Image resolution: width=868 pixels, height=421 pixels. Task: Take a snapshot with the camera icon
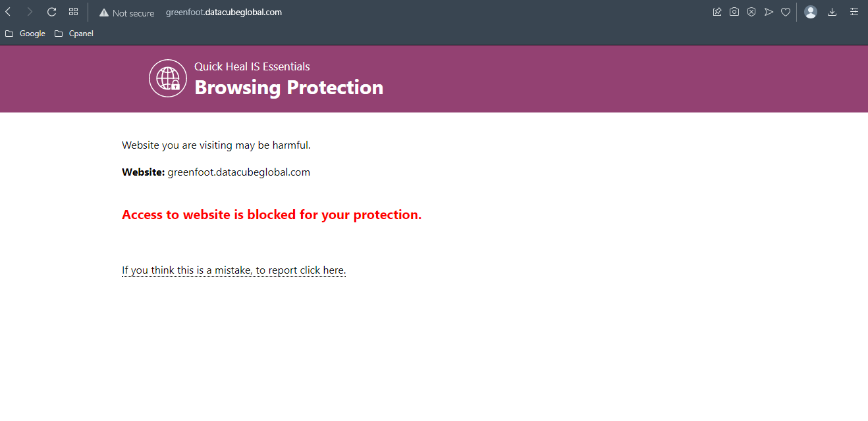pos(734,12)
